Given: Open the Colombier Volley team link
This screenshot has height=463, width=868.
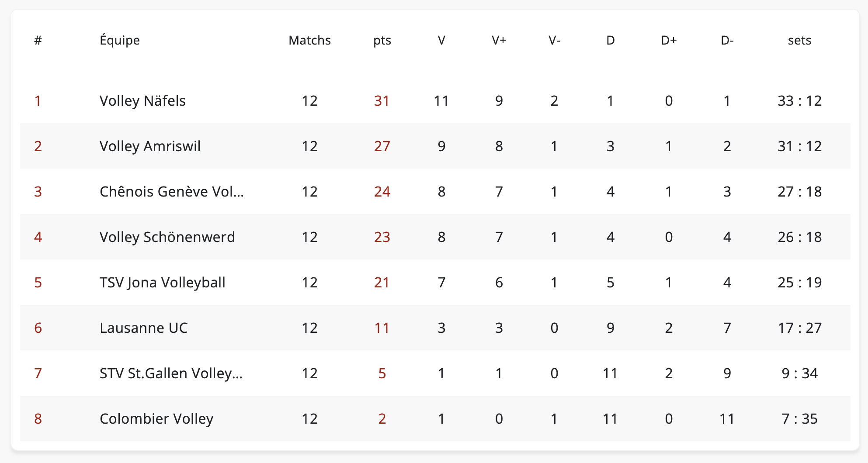Looking at the screenshot, I should (x=156, y=419).
